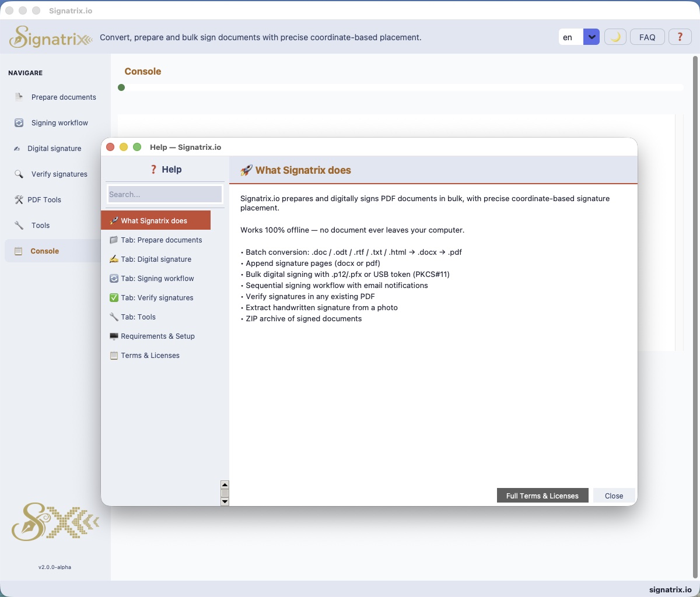Image resolution: width=700 pixels, height=597 pixels.
Task: Click the help list scroll down arrow
Action: [225, 501]
